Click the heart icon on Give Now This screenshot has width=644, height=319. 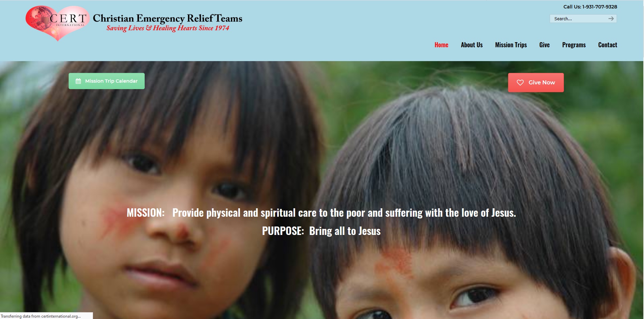pos(520,82)
